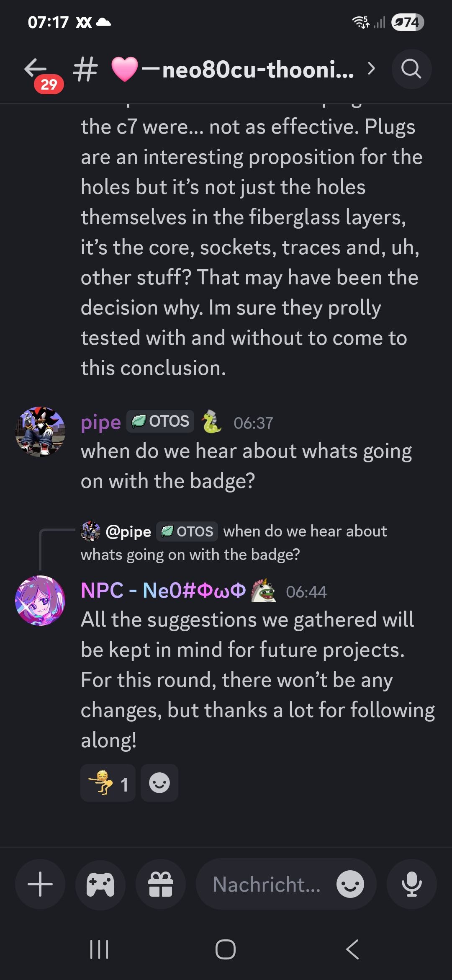452x980 pixels.
Task: Tap the NPC - Ne0#ΦωΦ username
Action: [163, 591]
